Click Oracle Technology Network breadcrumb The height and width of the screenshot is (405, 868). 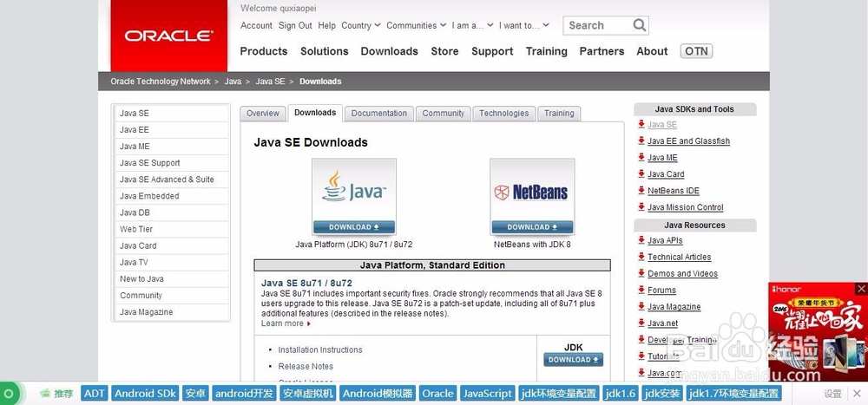click(x=161, y=82)
